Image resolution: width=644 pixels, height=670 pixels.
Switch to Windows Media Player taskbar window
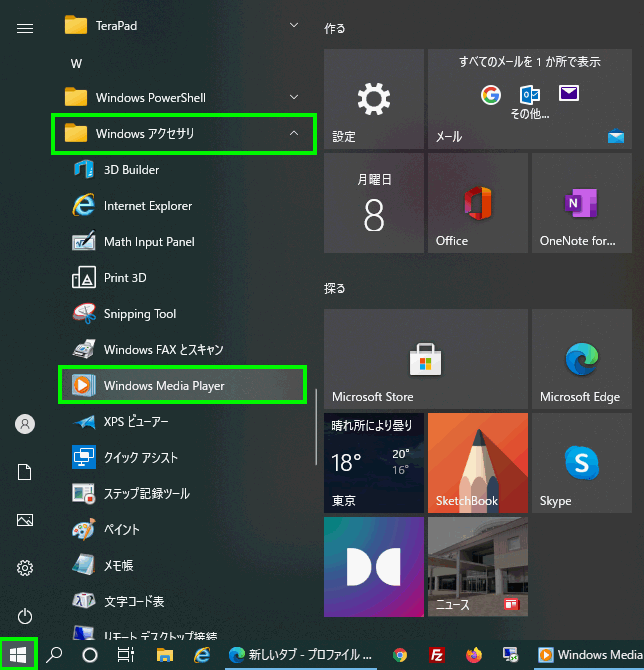(x=589, y=654)
